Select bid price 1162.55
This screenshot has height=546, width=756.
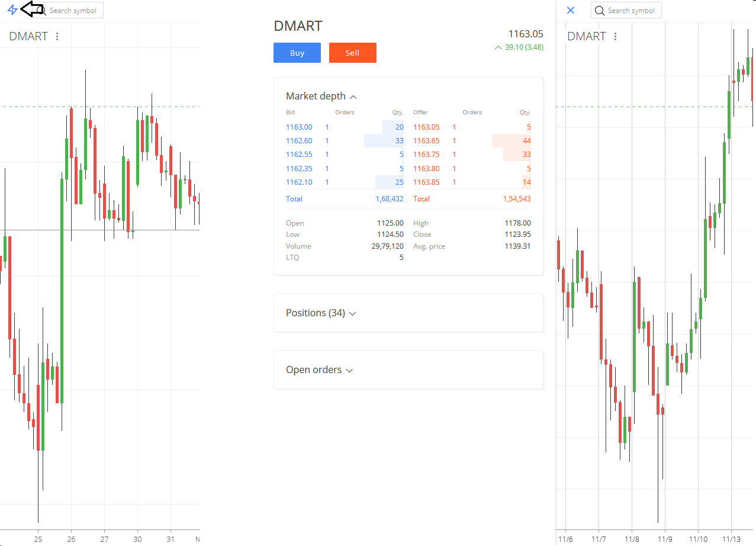click(x=299, y=155)
